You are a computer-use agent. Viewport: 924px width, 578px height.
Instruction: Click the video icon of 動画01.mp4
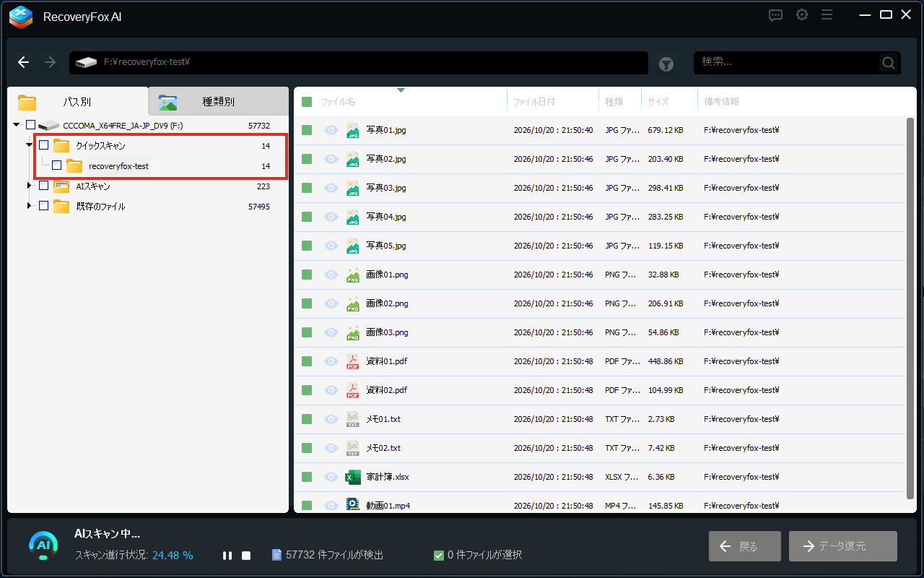click(x=353, y=505)
